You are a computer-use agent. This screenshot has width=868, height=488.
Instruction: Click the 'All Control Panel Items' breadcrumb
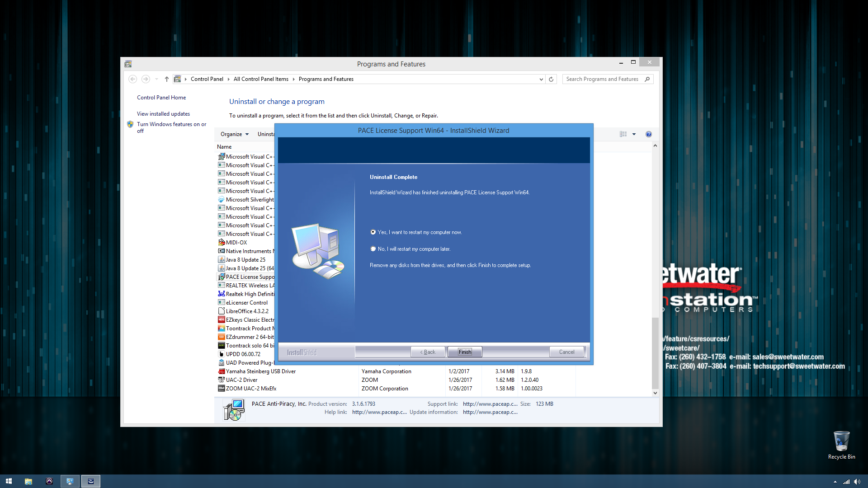(260, 79)
